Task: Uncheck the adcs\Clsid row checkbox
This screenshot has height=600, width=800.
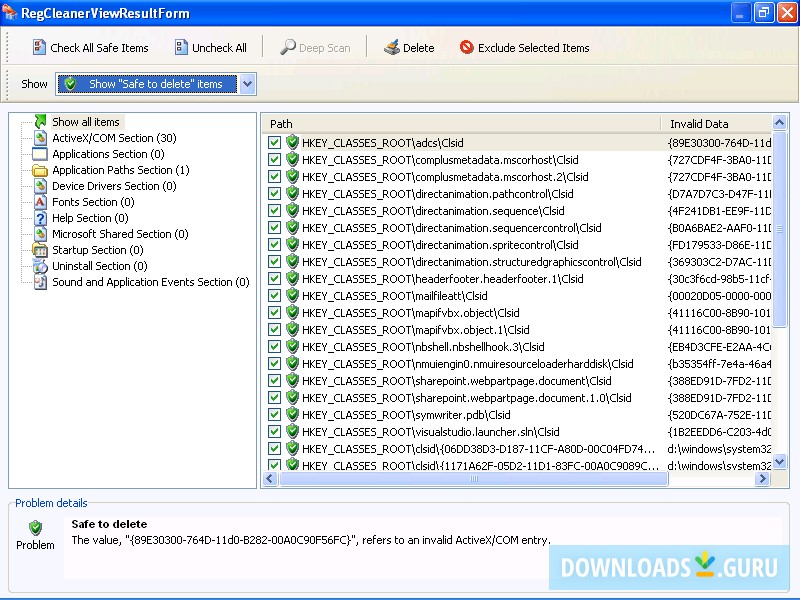Action: click(x=274, y=142)
